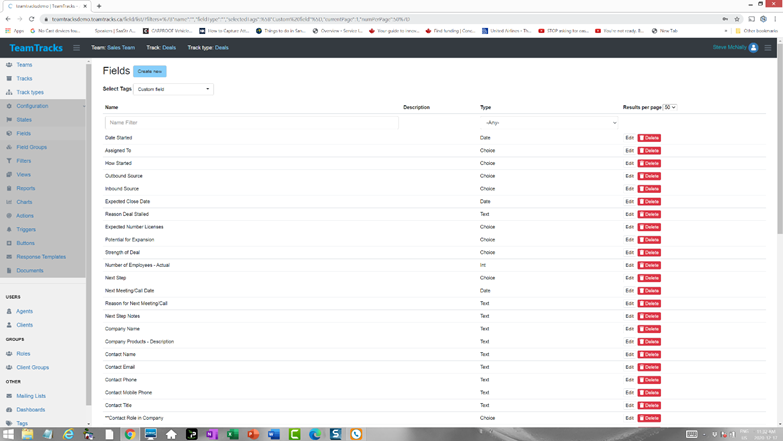Bookmark this page with the star icon

(x=737, y=19)
